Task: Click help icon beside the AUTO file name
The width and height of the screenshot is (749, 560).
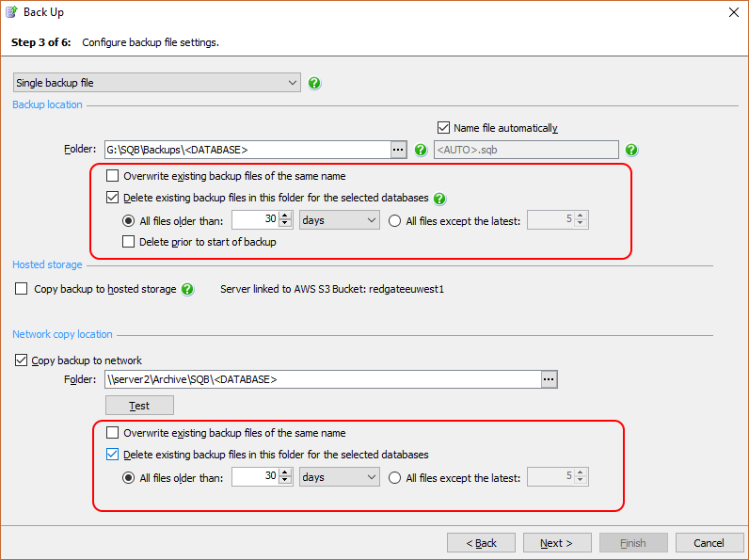Action: [631, 149]
